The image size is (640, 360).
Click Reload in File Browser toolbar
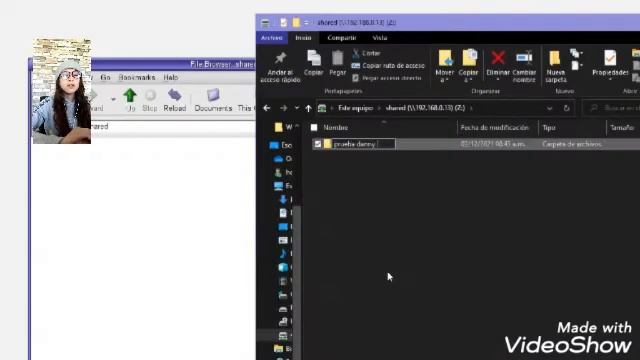point(175,100)
